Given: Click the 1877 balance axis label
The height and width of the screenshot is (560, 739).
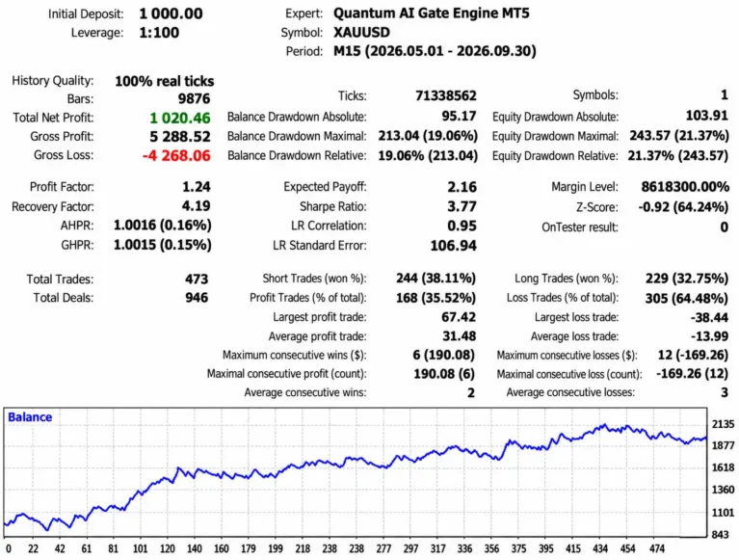Looking at the screenshot, I should pos(723,445).
